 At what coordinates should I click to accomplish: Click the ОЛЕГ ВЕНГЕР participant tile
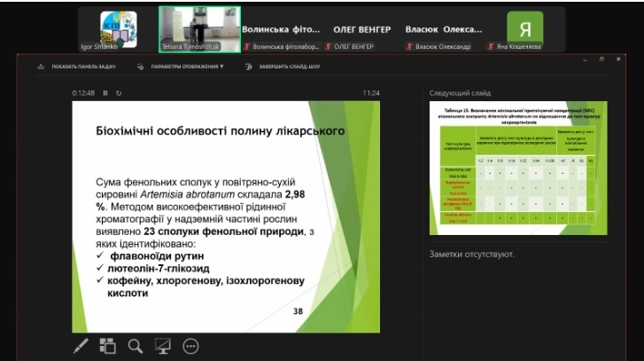point(361,29)
